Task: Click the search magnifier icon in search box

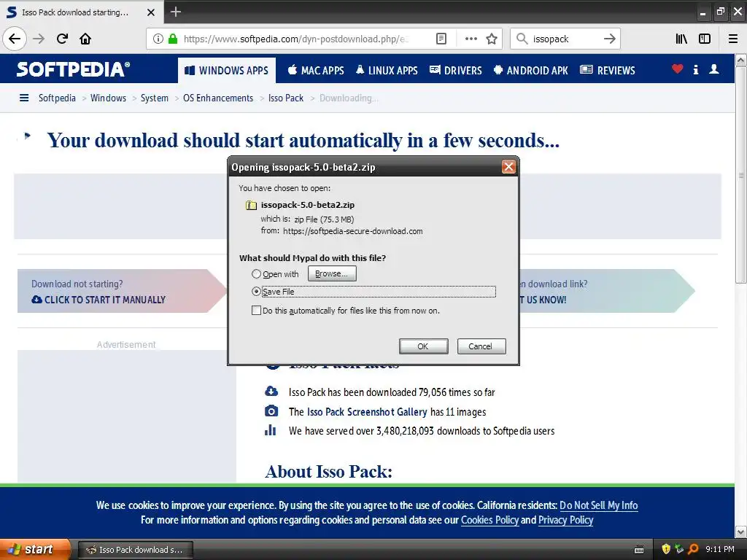Action: point(522,39)
